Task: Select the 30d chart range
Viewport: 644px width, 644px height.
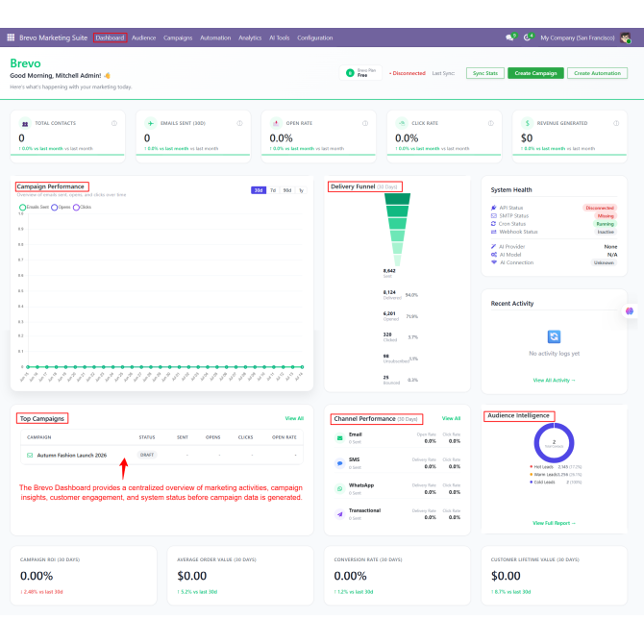Action: (259, 190)
